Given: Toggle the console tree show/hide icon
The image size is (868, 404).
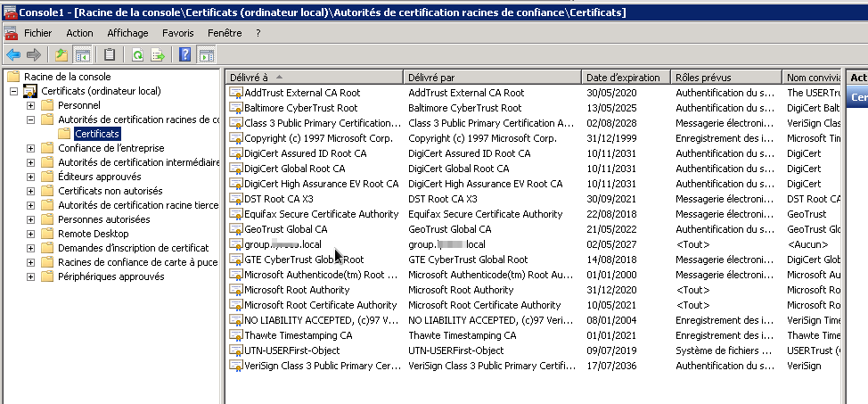Looking at the screenshot, I should tap(83, 54).
